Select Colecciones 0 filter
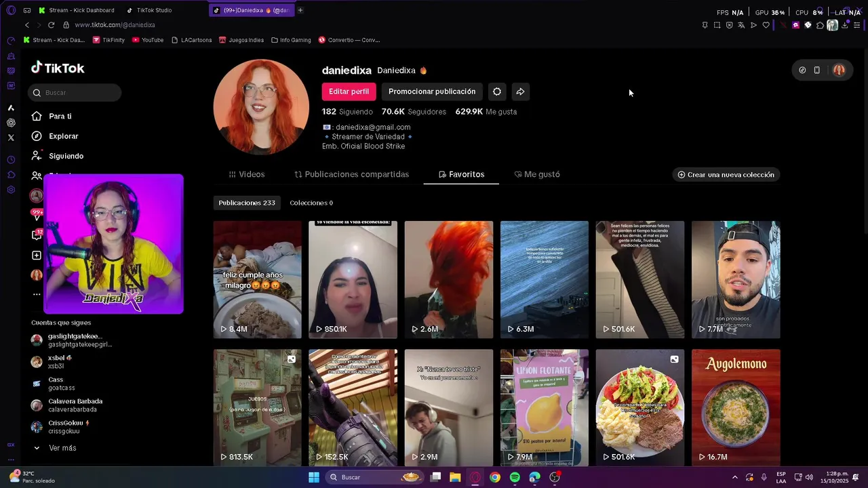Screen dimensions: 868x488 (x=311, y=203)
